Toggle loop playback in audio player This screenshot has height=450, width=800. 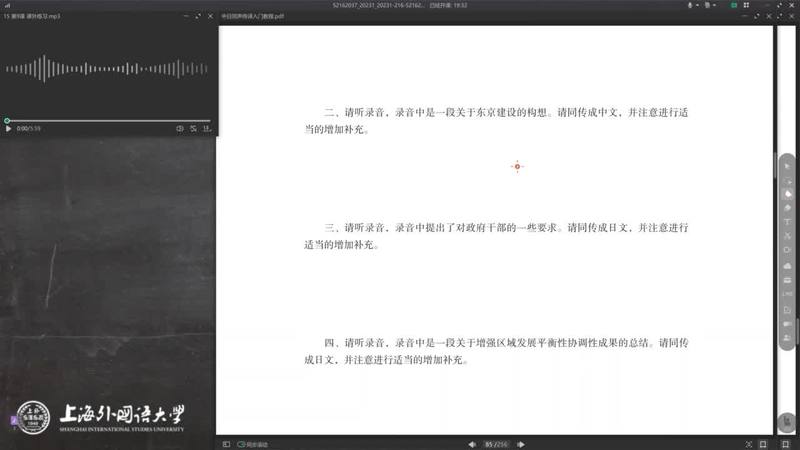click(194, 129)
